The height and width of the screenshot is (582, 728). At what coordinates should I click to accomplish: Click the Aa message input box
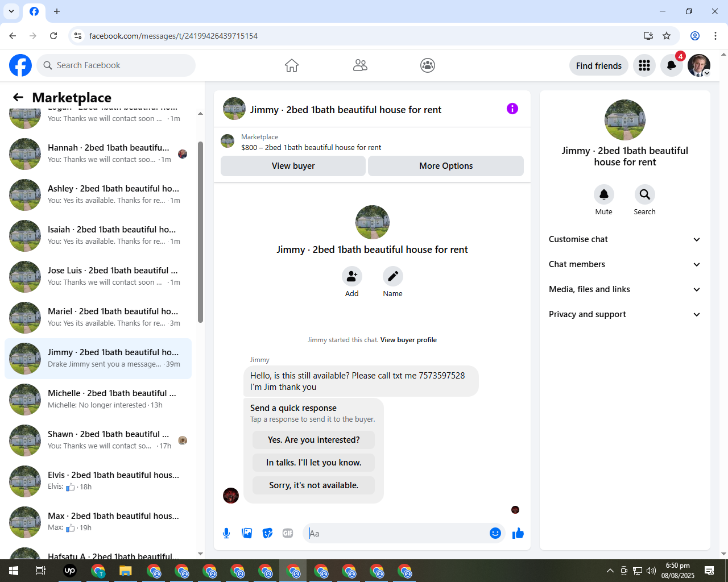point(397,533)
